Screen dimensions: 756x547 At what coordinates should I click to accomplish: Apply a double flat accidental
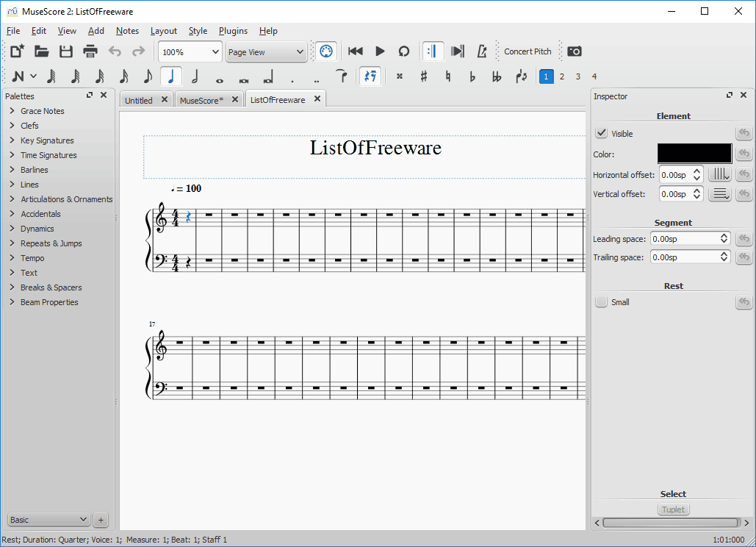coord(497,76)
